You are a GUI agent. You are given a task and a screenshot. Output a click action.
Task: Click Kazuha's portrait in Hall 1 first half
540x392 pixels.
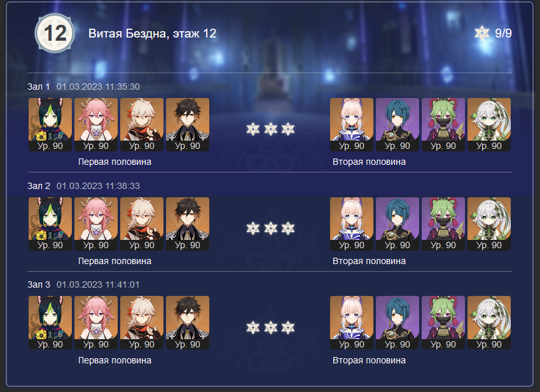coord(142,124)
